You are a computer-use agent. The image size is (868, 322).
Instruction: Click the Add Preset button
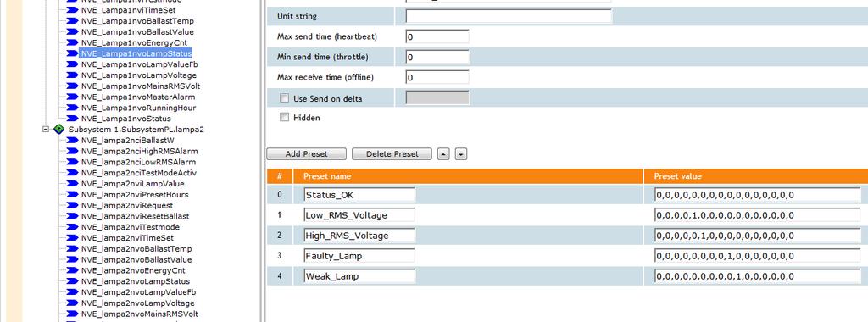point(307,154)
